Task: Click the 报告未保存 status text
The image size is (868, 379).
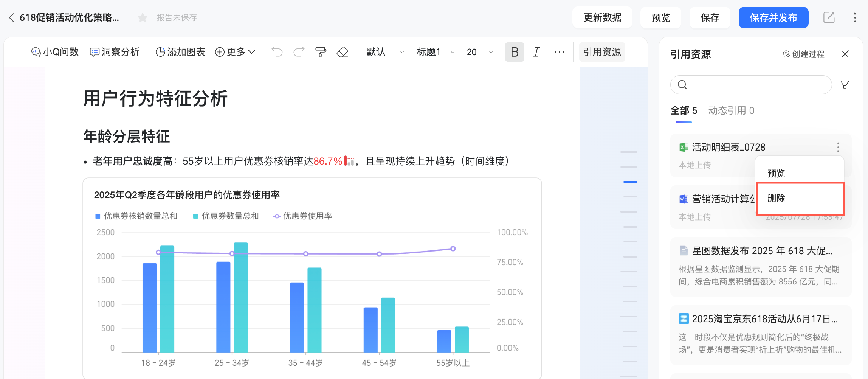Action: [177, 18]
